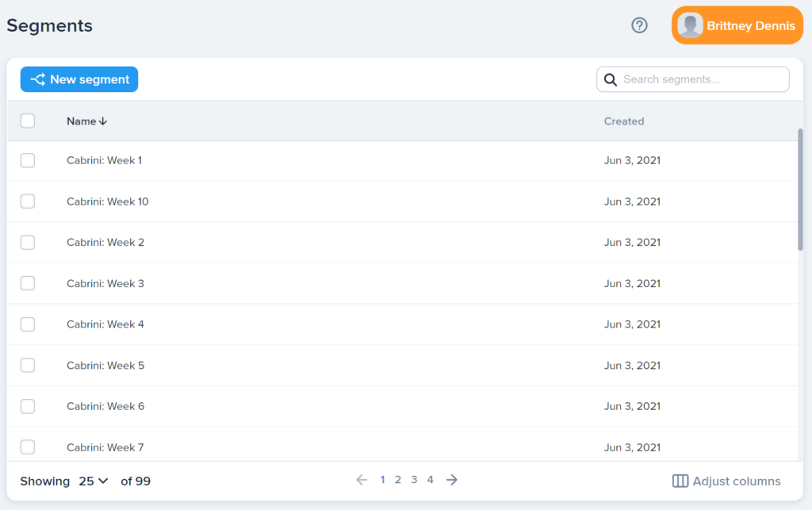The image size is (812, 510).
Task: Check the Cabrini: Week 4 checkbox
Action: [x=28, y=324]
